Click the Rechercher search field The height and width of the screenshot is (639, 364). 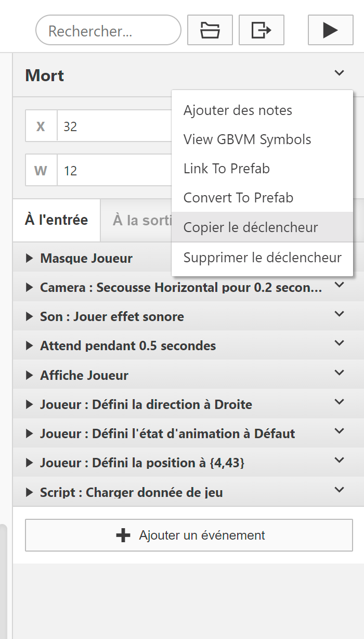tap(108, 31)
